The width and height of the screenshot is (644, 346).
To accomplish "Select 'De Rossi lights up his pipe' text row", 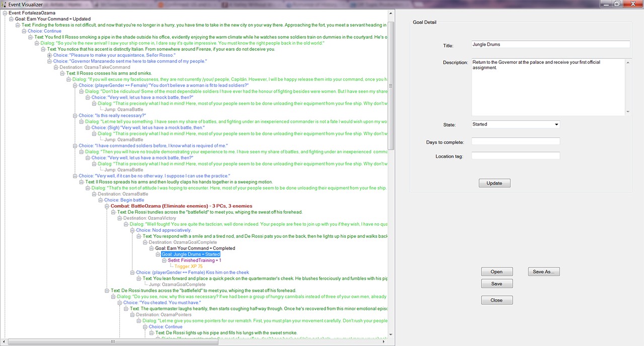I will click(x=226, y=333).
